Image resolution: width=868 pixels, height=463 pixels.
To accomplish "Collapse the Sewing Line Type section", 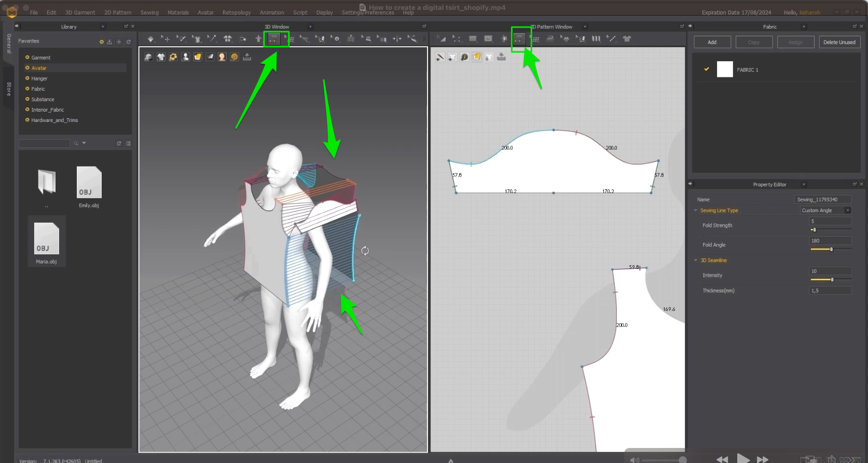I will tap(696, 210).
